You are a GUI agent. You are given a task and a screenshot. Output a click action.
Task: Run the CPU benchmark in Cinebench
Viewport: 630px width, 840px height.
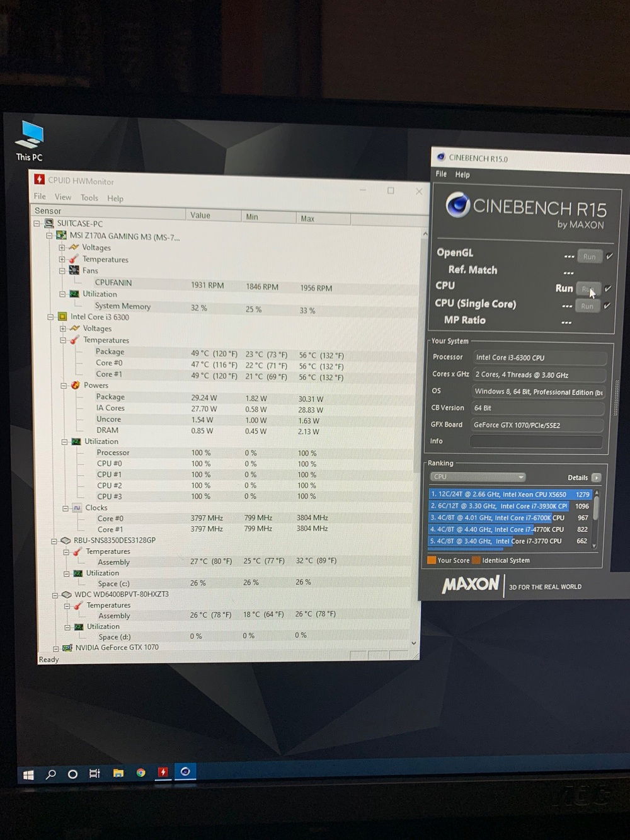(x=588, y=289)
